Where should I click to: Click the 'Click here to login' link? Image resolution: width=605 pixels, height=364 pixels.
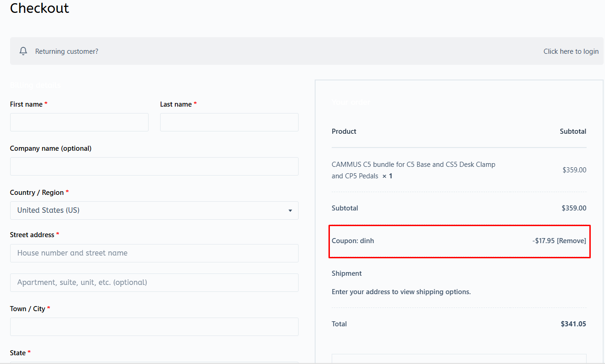(571, 51)
